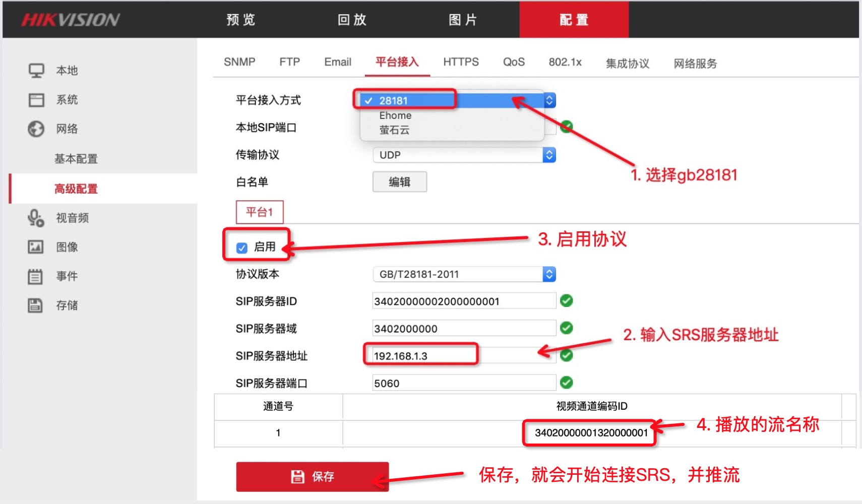Viewport: 862px width, 504px height.
Task: Open the 传输协议 UDP dropdown
Action: (x=464, y=155)
